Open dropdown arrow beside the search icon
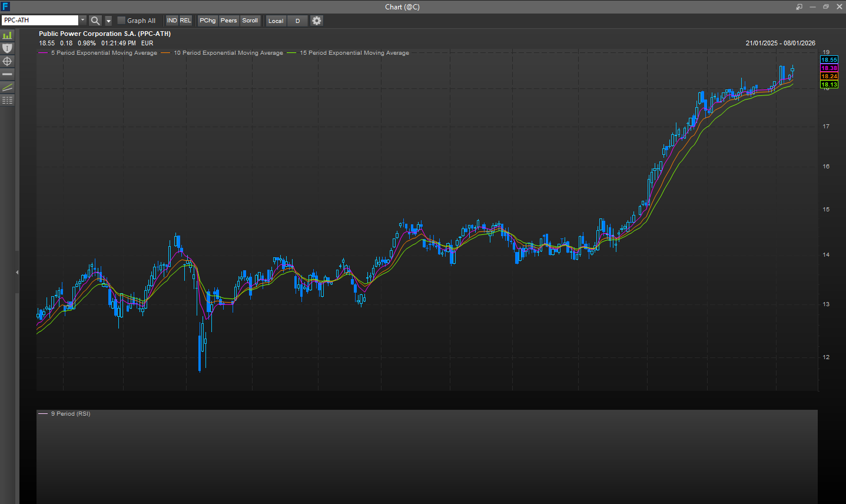The height and width of the screenshot is (504, 846). click(x=108, y=21)
